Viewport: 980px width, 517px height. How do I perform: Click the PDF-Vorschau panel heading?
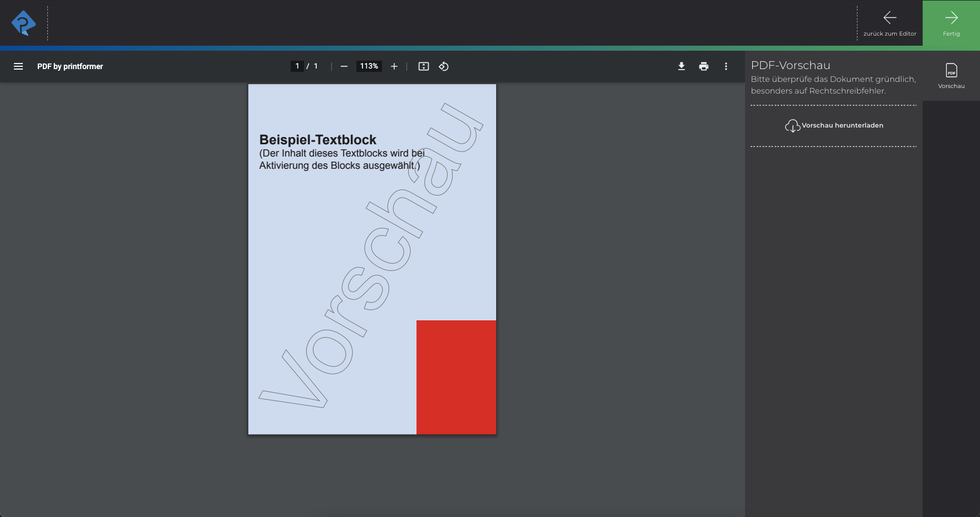[790, 65]
